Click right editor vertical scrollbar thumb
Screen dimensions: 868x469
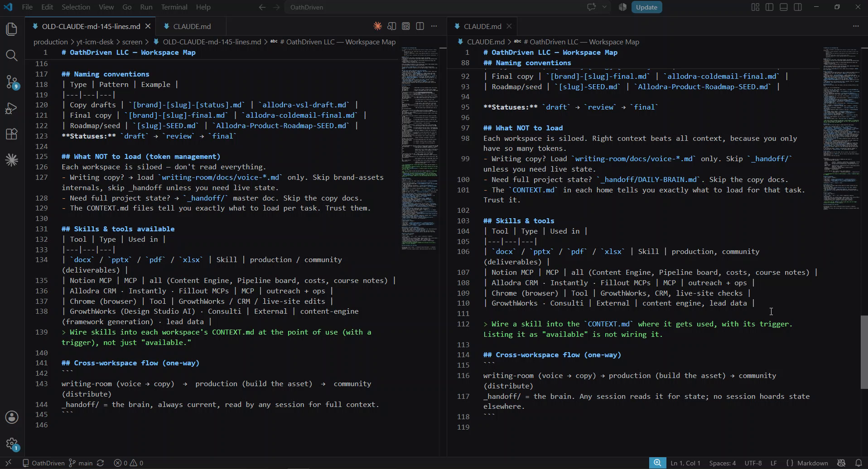[864, 352]
